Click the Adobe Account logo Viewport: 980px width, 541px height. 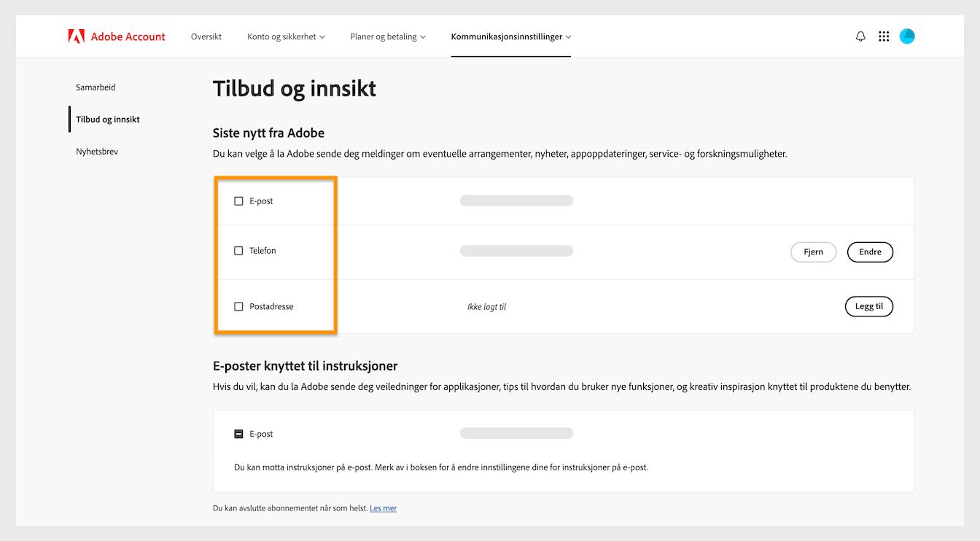117,36
